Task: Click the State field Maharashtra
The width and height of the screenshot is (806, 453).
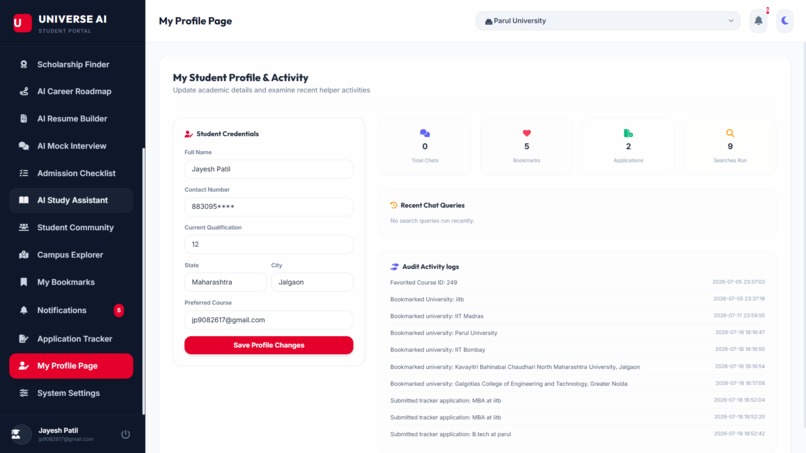Action: 225,282
